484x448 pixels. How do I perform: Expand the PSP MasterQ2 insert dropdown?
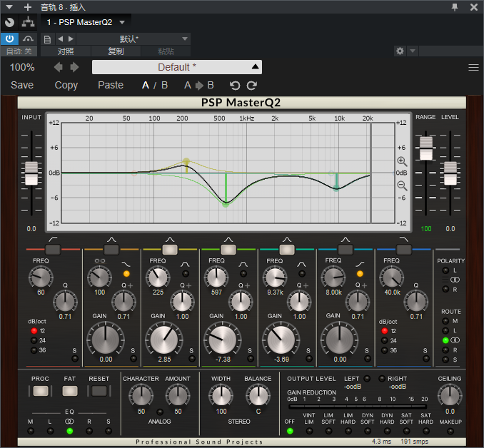tap(122, 22)
